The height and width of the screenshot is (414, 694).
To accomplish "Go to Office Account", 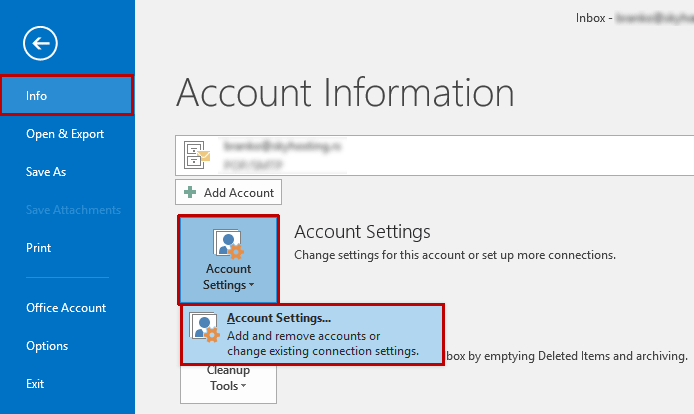I will 66,308.
